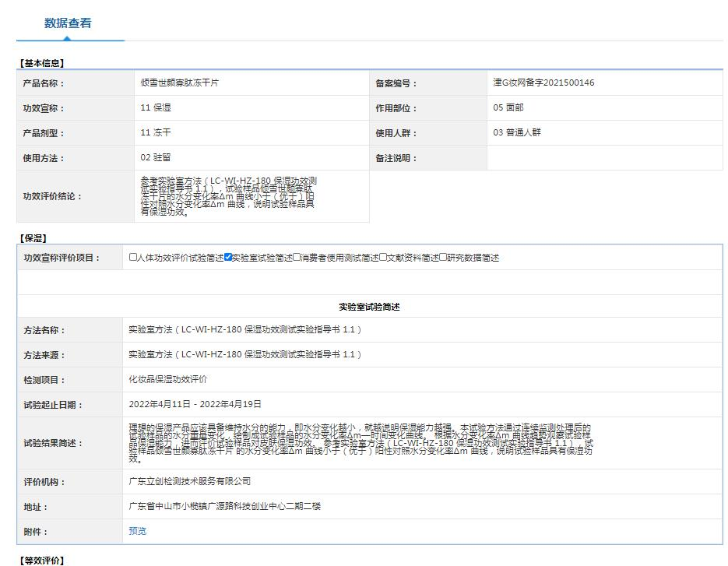Click the 地址 value for 广东省中山市小榄镇

click(224, 506)
